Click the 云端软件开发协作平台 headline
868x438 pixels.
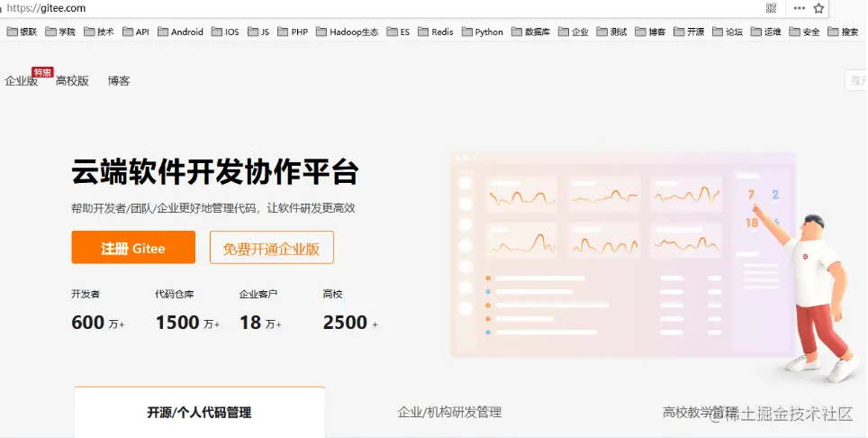point(215,171)
